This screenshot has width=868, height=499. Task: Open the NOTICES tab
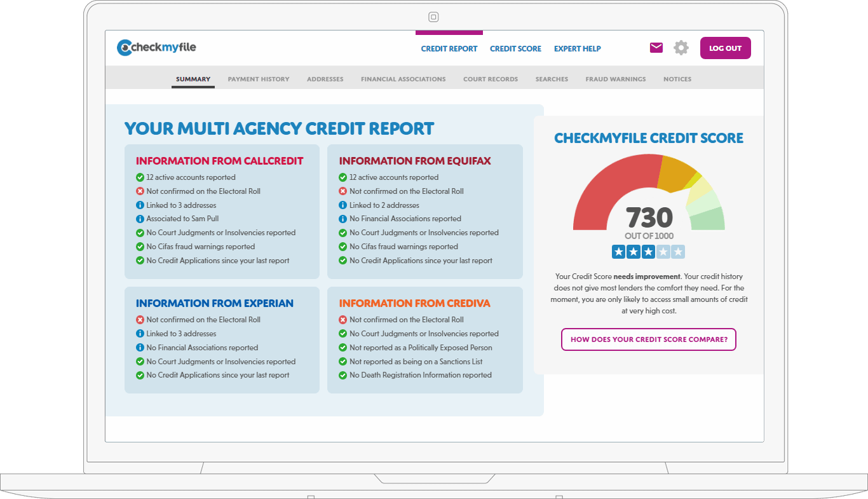click(x=677, y=79)
